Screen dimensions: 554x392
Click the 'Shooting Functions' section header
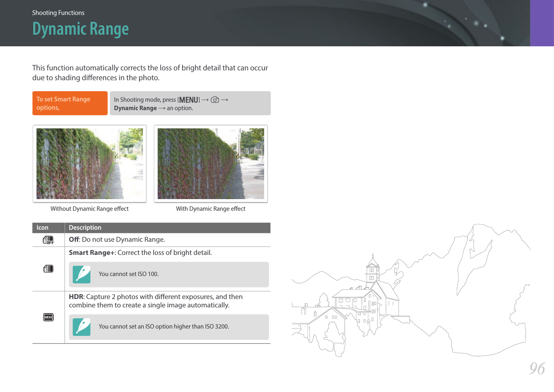click(58, 13)
